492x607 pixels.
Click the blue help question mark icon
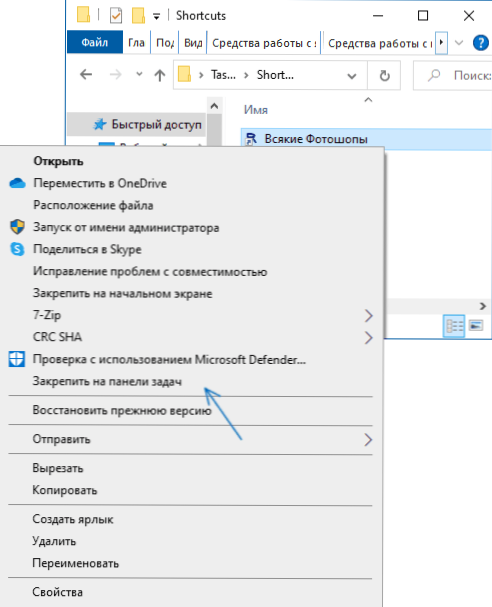481,43
